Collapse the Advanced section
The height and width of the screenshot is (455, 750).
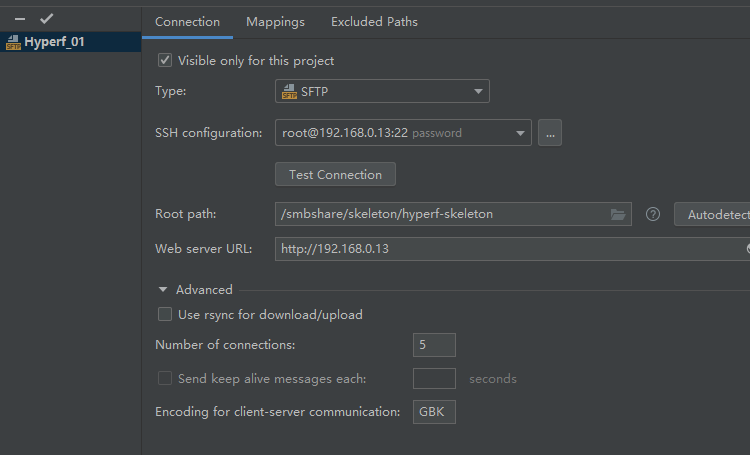point(163,290)
